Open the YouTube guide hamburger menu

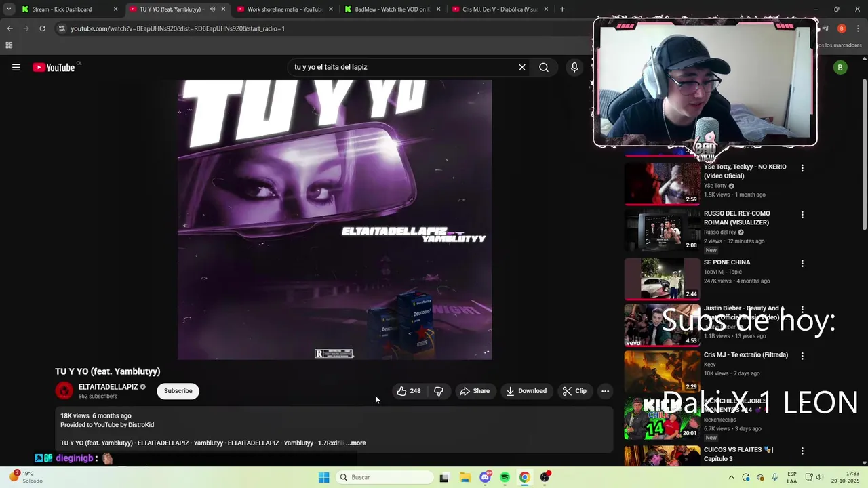pyautogui.click(x=16, y=67)
